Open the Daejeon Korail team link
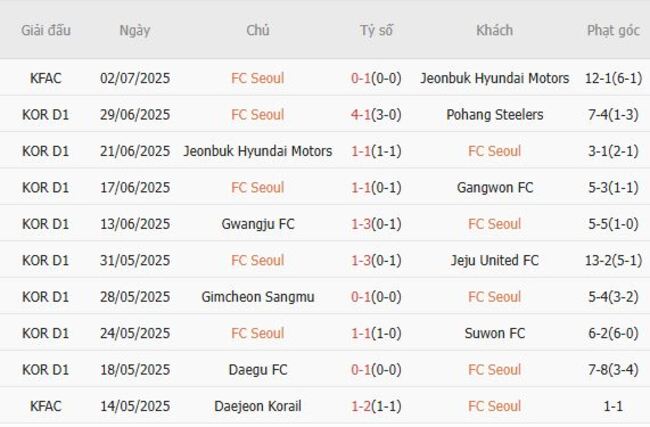This screenshot has height=427, width=650. tap(257, 407)
